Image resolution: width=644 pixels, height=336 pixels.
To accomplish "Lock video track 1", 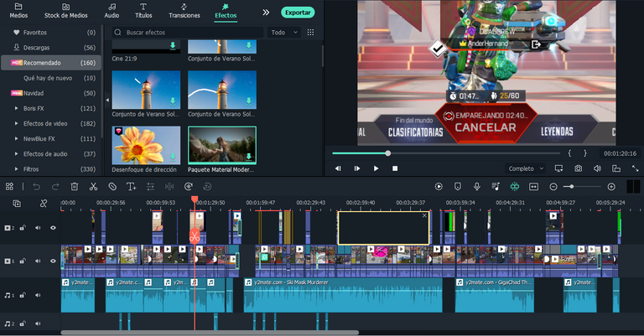I will pyautogui.click(x=23, y=261).
